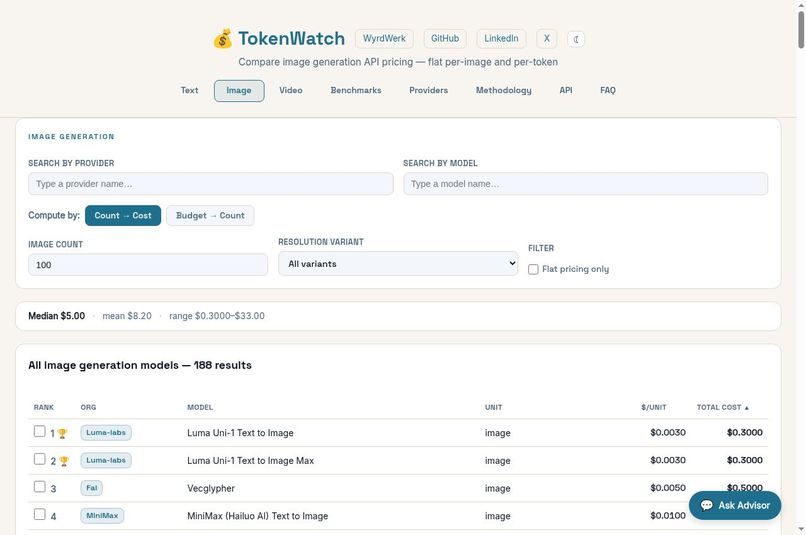Viewport: 806px width, 535px height.
Task: Select checkbox for Vecglypher row
Action: (x=40, y=487)
